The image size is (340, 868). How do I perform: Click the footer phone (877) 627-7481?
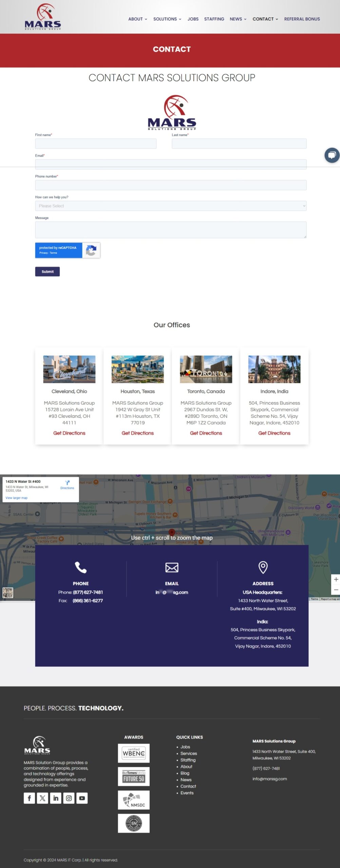point(266,768)
